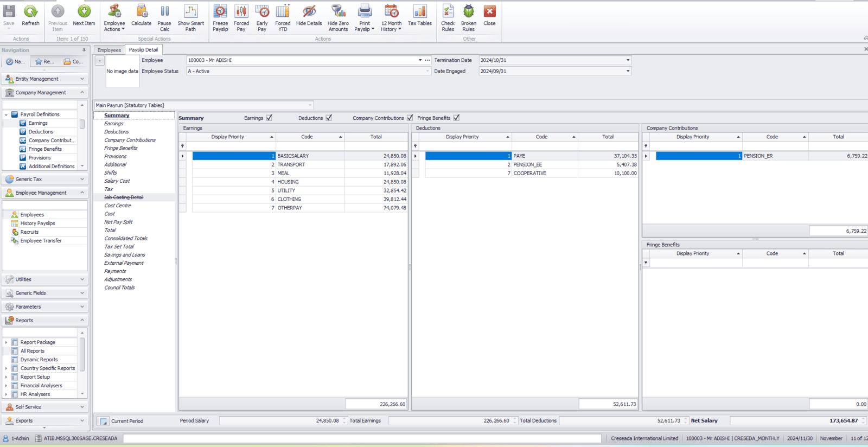Open Main Payrun dropdown
The image size is (868, 447).
pos(310,105)
